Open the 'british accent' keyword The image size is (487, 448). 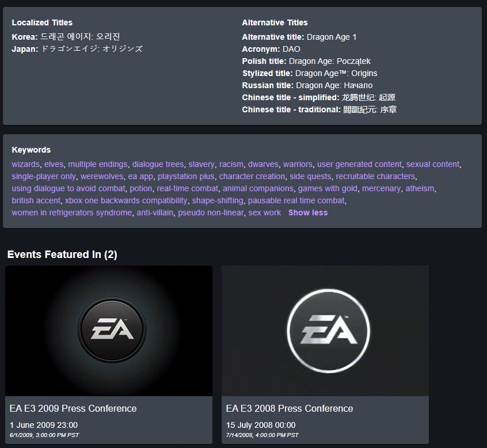[x=36, y=201]
